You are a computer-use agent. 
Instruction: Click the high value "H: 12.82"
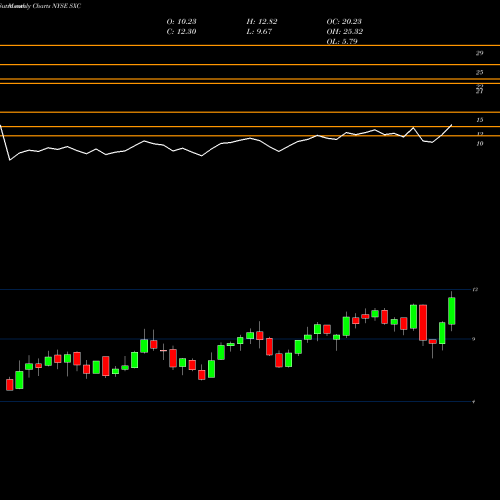pyautogui.click(x=262, y=22)
